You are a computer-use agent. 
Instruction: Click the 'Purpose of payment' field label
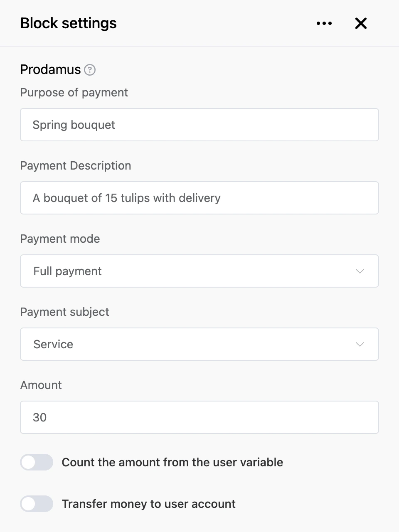[x=74, y=92]
